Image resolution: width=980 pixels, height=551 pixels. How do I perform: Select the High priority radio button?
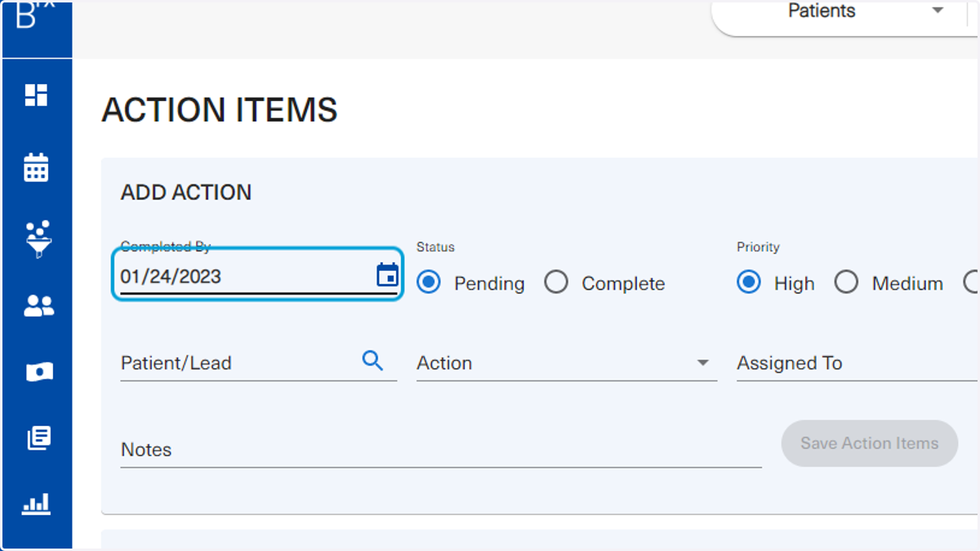click(x=749, y=282)
